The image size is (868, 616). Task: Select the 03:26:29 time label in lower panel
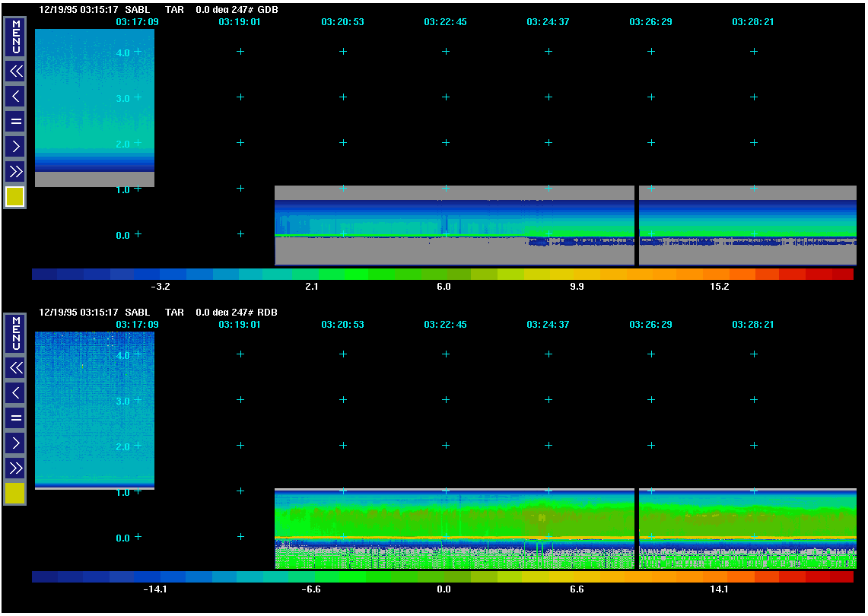[x=650, y=325]
